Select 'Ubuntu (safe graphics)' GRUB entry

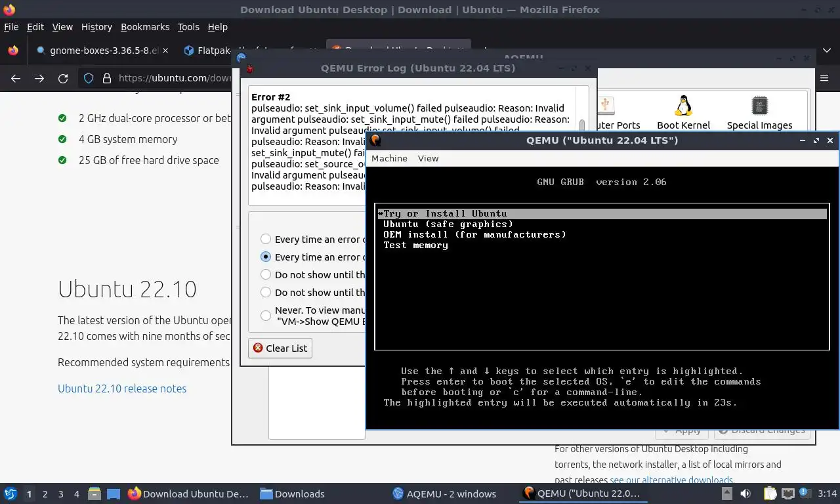448,224
